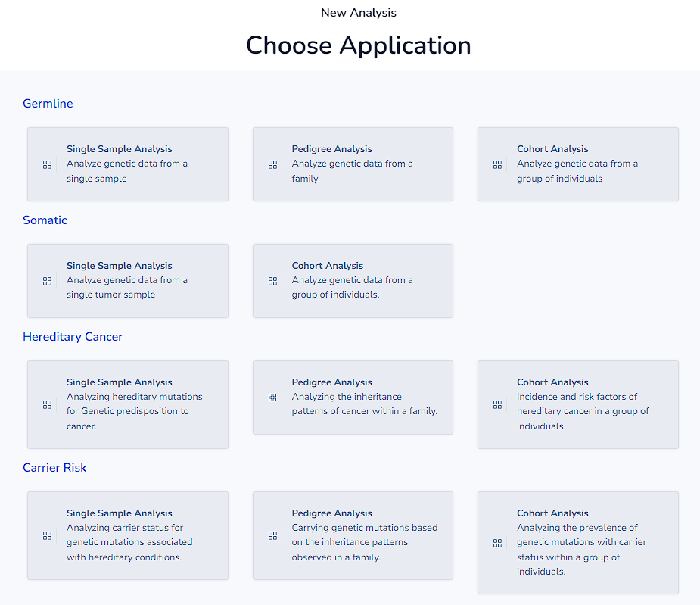Click the Carrier Risk section heading
This screenshot has height=605, width=700.
[x=54, y=468]
